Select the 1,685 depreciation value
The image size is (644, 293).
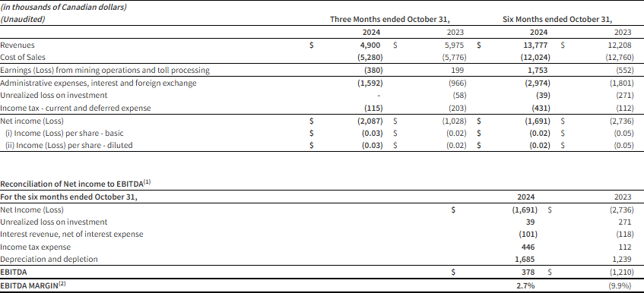click(x=525, y=259)
